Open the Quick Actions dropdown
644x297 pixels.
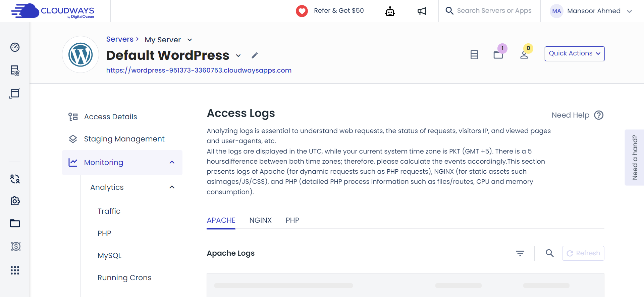pyautogui.click(x=574, y=54)
